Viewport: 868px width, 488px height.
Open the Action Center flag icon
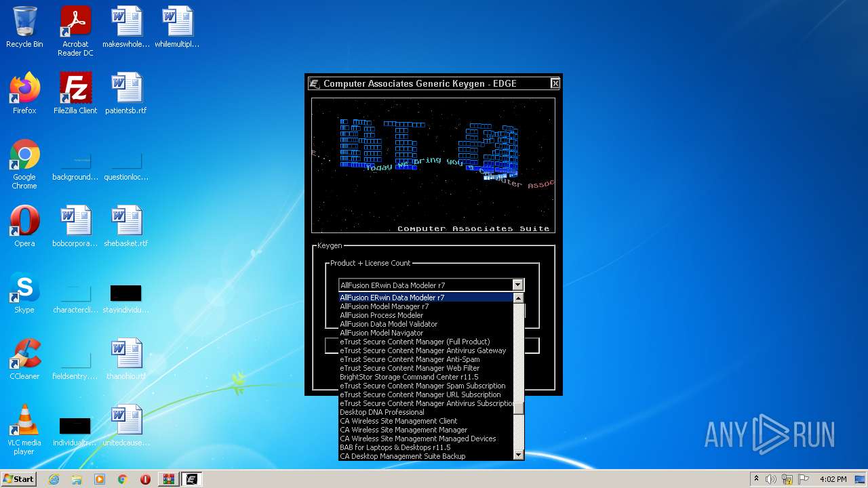point(804,479)
